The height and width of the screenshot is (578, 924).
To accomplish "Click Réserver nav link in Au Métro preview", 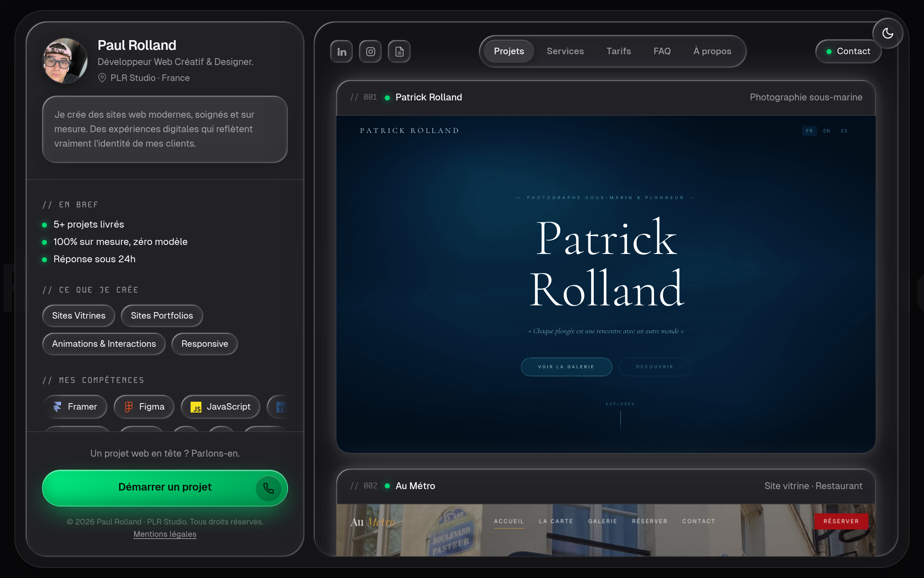I will click(x=649, y=521).
